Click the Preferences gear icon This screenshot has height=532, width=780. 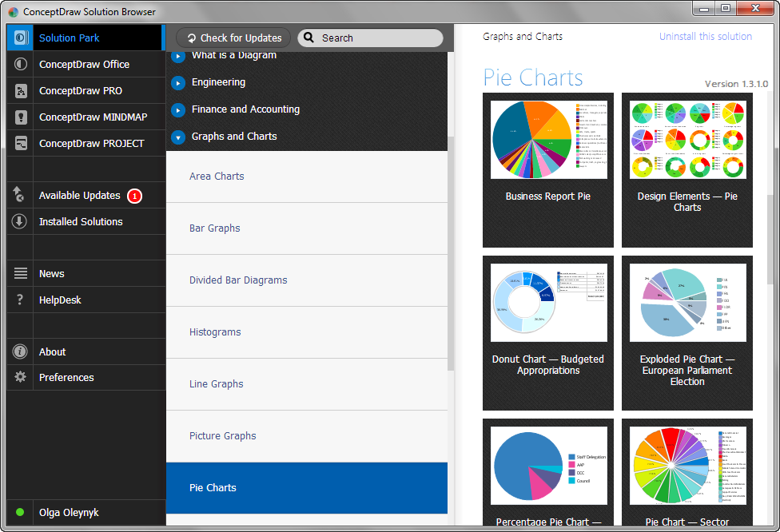[x=20, y=377]
